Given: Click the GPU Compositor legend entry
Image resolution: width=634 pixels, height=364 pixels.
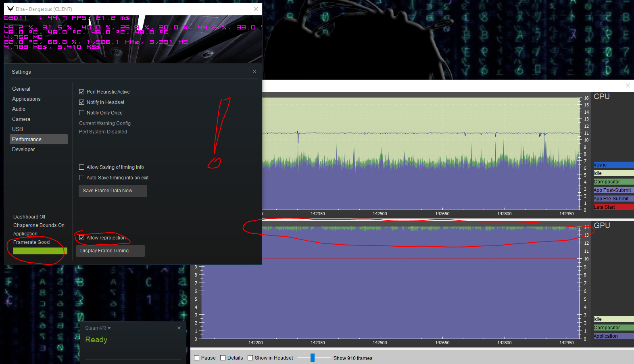Looking at the screenshot, I should click(613, 328).
